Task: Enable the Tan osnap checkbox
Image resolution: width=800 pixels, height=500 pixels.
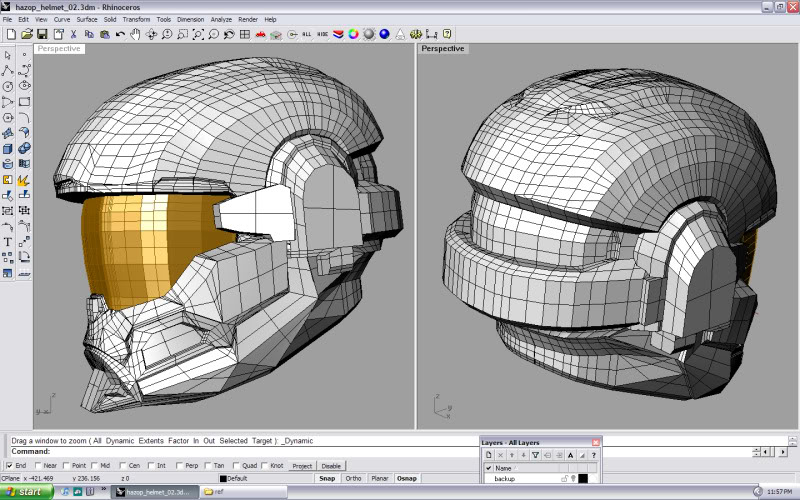Action: point(208,465)
